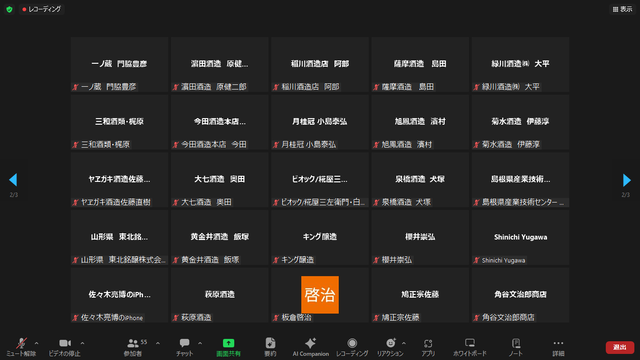Select 櫻井崇弘 participant tile

pos(420,237)
